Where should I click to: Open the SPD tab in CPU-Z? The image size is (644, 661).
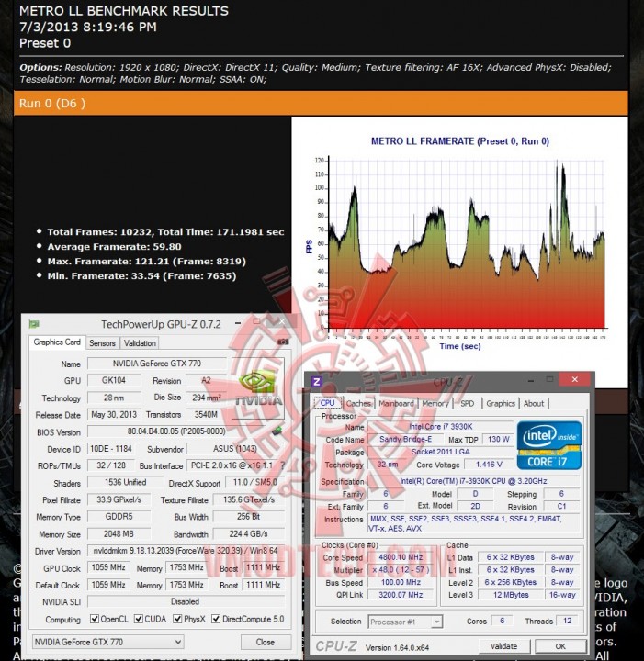pos(468,403)
